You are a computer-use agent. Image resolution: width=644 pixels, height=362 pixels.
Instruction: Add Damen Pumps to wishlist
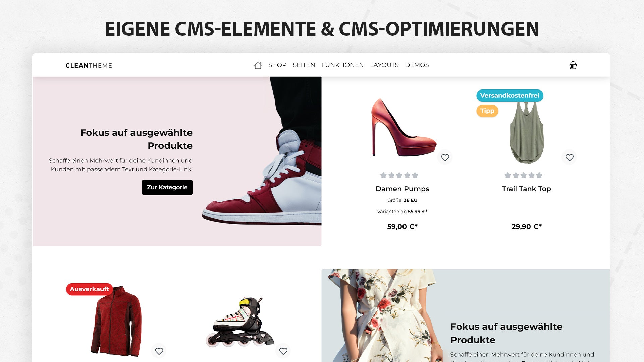tap(445, 157)
